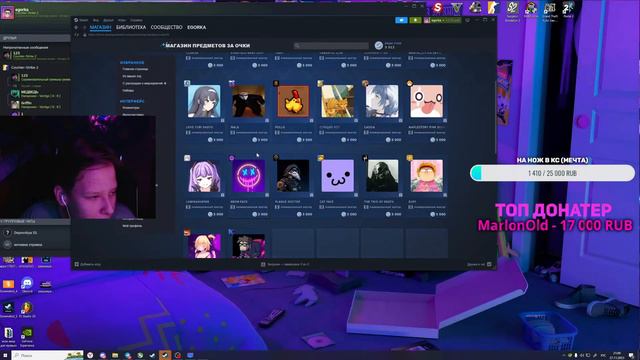The width and height of the screenshot is (640, 360).
Task: Click the game icon above Plague Doctor
Action: point(276,158)
